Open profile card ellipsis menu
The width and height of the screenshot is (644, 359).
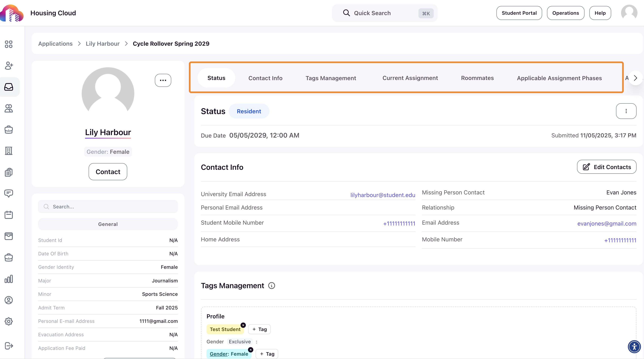(x=163, y=80)
